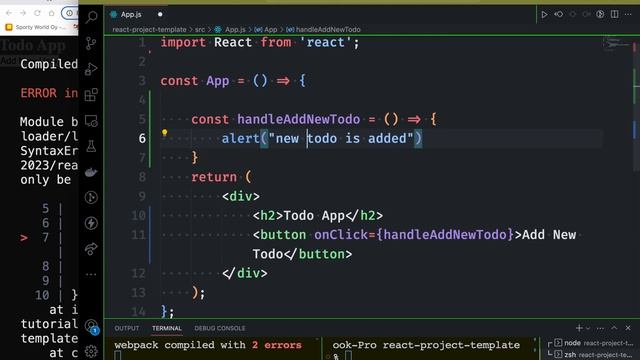Open the Run and Debug view
640x360 pixels.
click(x=91, y=69)
